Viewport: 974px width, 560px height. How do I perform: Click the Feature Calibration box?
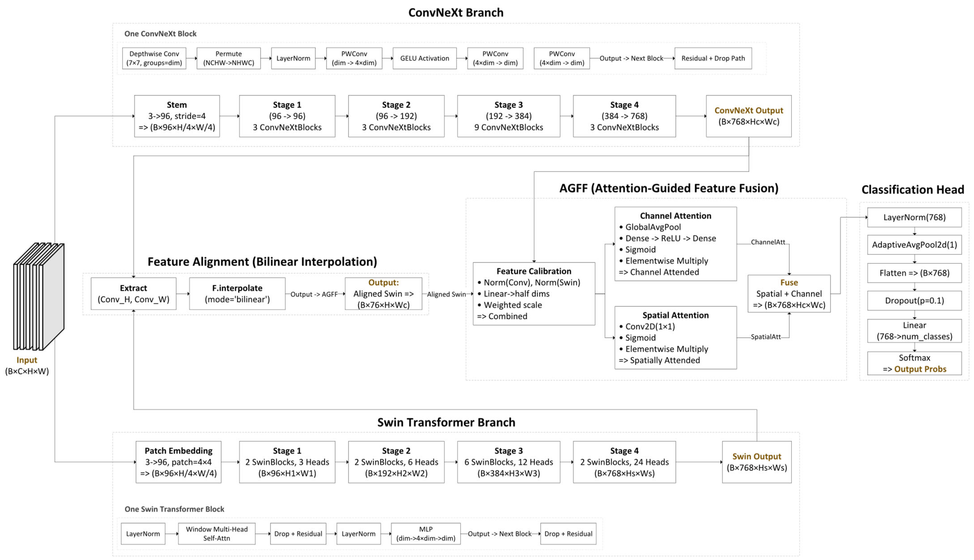pos(533,294)
